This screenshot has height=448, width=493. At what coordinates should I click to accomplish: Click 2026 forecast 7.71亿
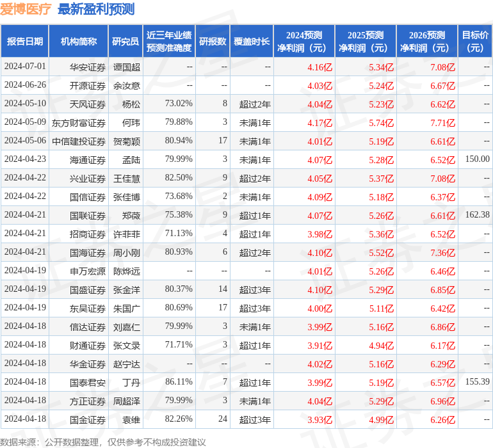(x=442, y=123)
